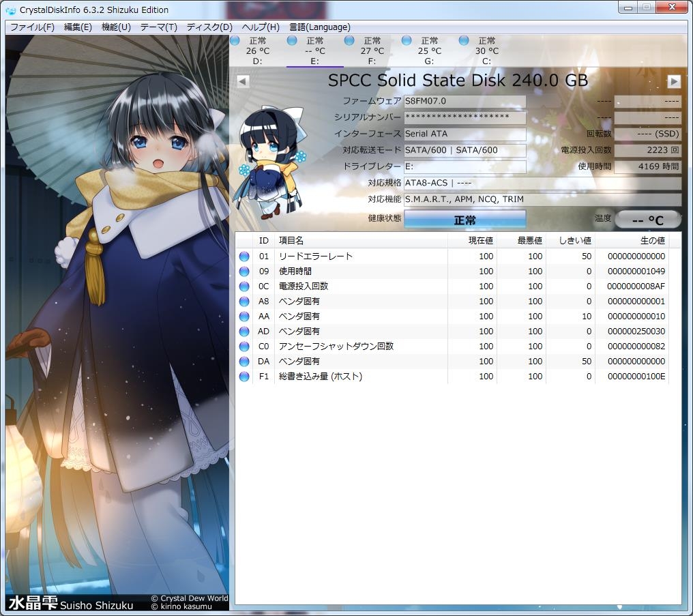This screenshot has width=693, height=616.
Task: Click raw value 000000001049
Action: point(636,272)
